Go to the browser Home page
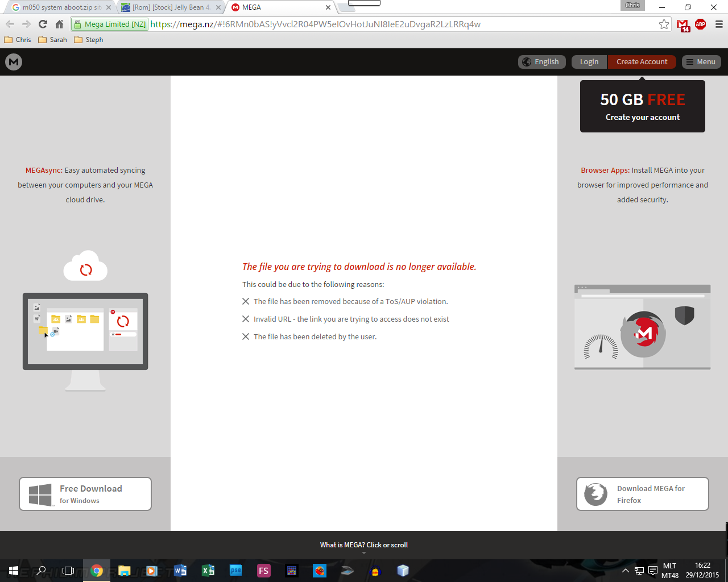The height and width of the screenshot is (582, 728). click(59, 24)
